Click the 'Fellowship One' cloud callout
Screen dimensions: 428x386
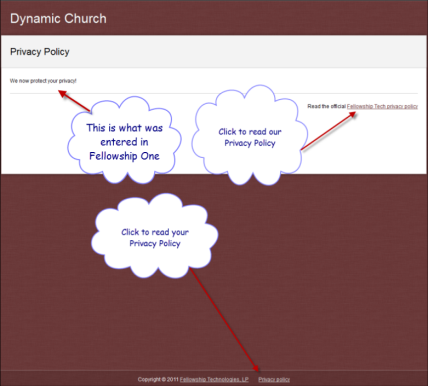coord(124,141)
